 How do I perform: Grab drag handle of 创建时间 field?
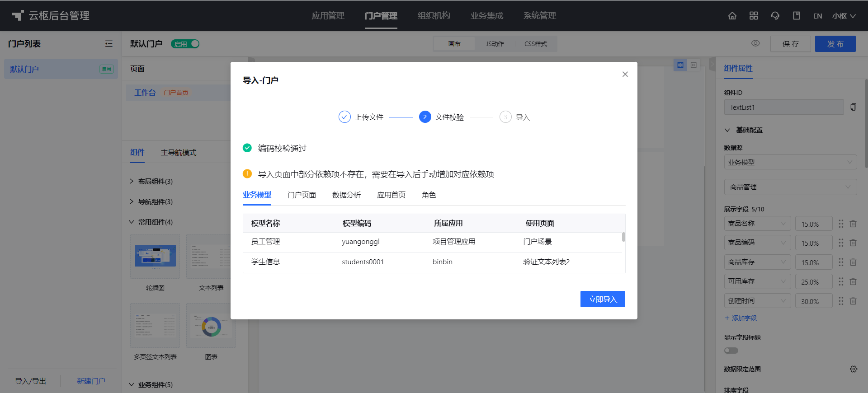coord(841,301)
